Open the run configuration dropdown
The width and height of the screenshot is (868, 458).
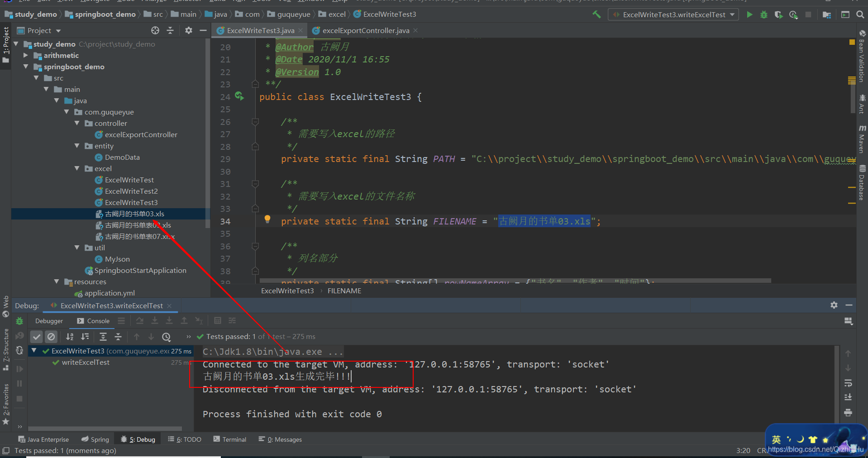[x=673, y=14]
